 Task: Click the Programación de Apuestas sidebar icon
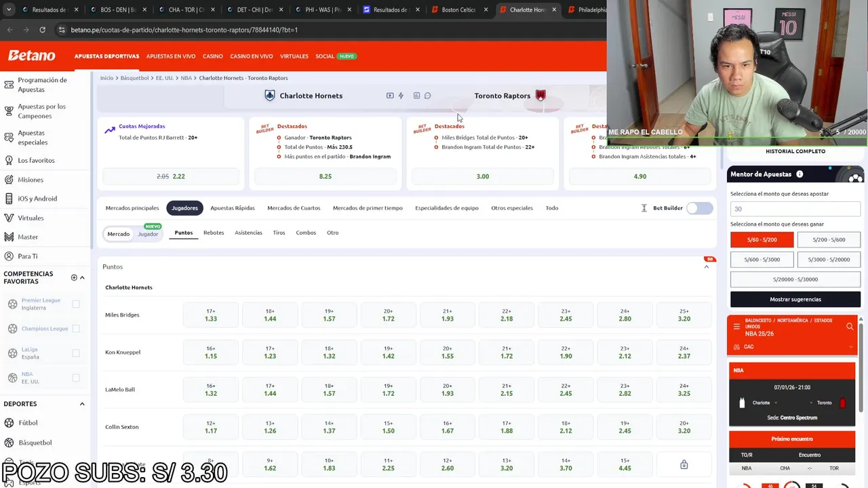pos(9,85)
